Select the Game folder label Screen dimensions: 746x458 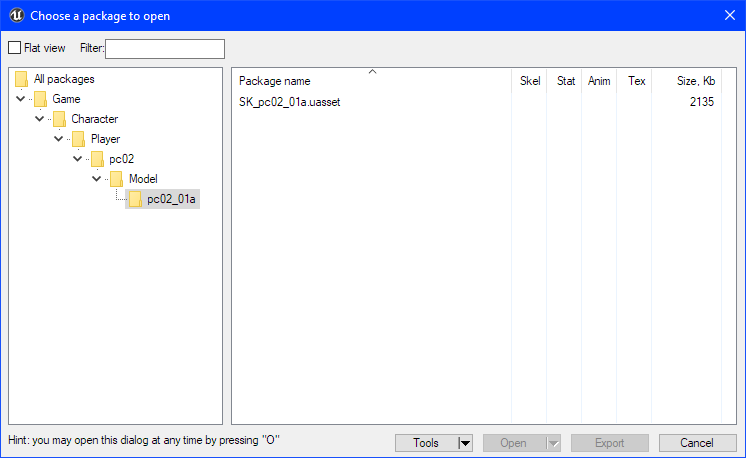(x=66, y=99)
